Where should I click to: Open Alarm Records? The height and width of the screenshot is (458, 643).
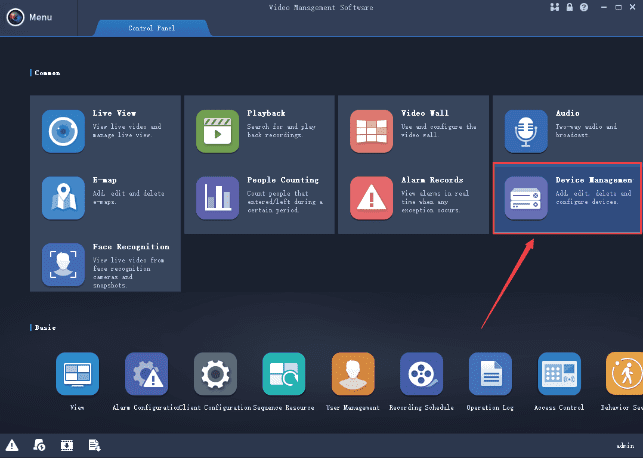point(371,198)
